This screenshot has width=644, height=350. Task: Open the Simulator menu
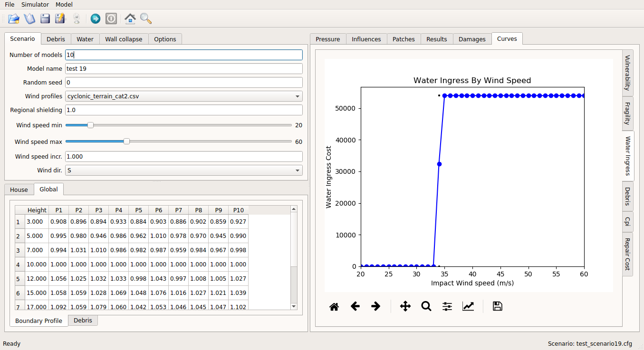(35, 4)
